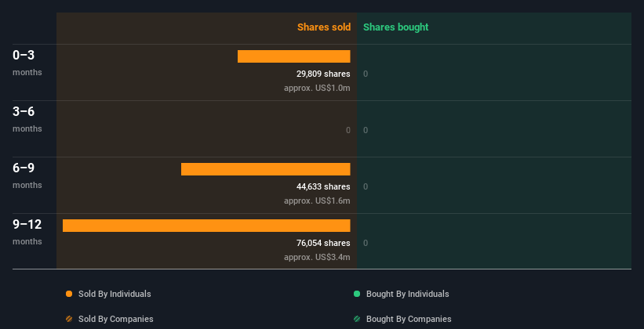
Task: Click the 29,809 shares value label
Action: [x=318, y=74]
